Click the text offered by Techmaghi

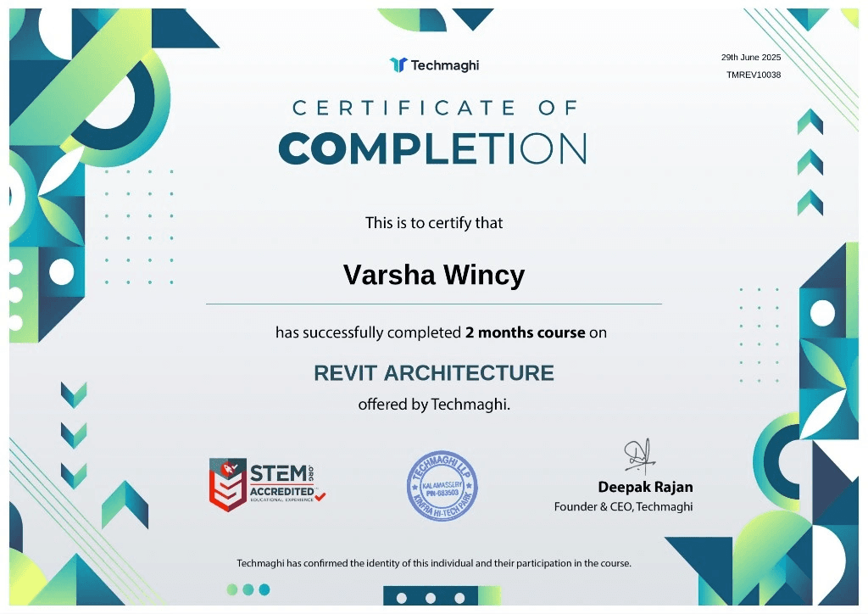click(434, 405)
